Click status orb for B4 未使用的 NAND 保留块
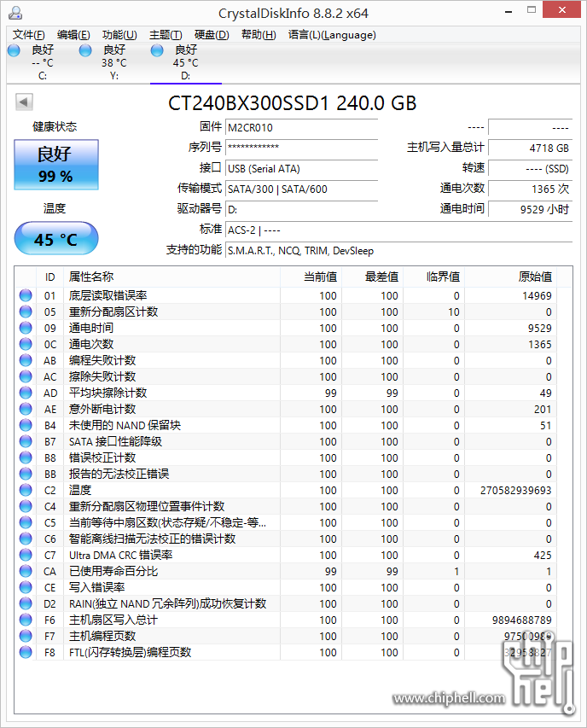Viewport: 587px width, 728px height. [26, 425]
